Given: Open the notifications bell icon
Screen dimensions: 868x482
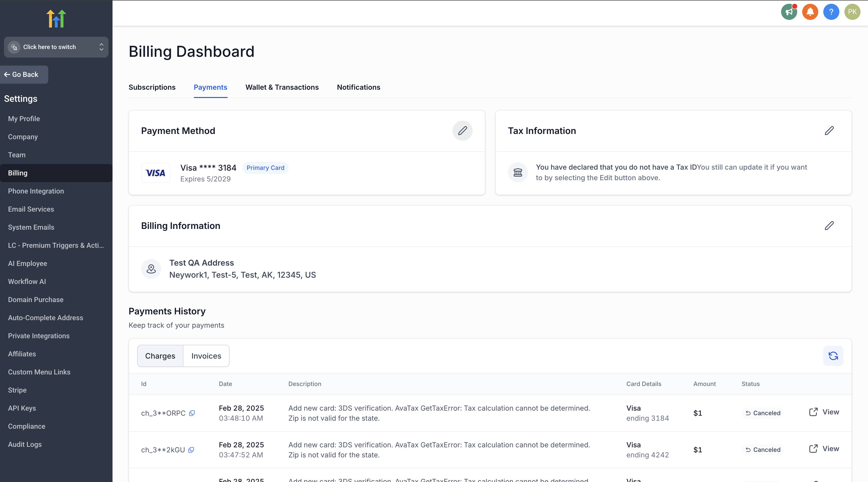Looking at the screenshot, I should [x=810, y=12].
